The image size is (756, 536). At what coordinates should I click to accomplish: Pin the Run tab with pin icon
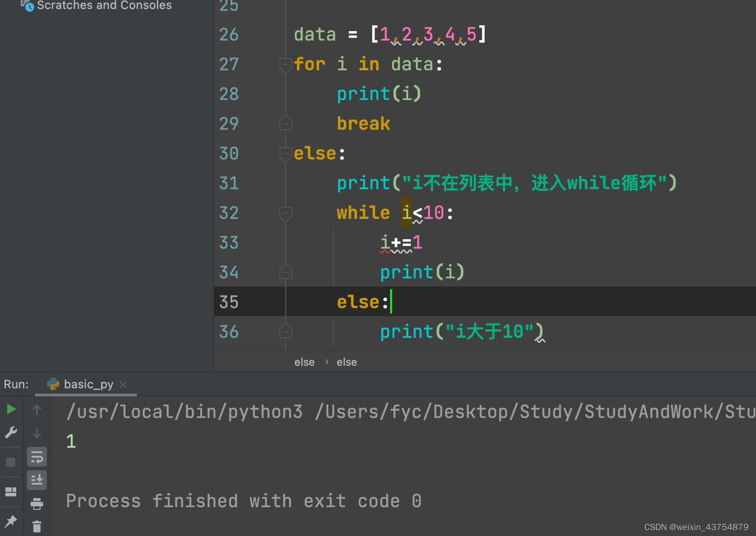point(11,522)
